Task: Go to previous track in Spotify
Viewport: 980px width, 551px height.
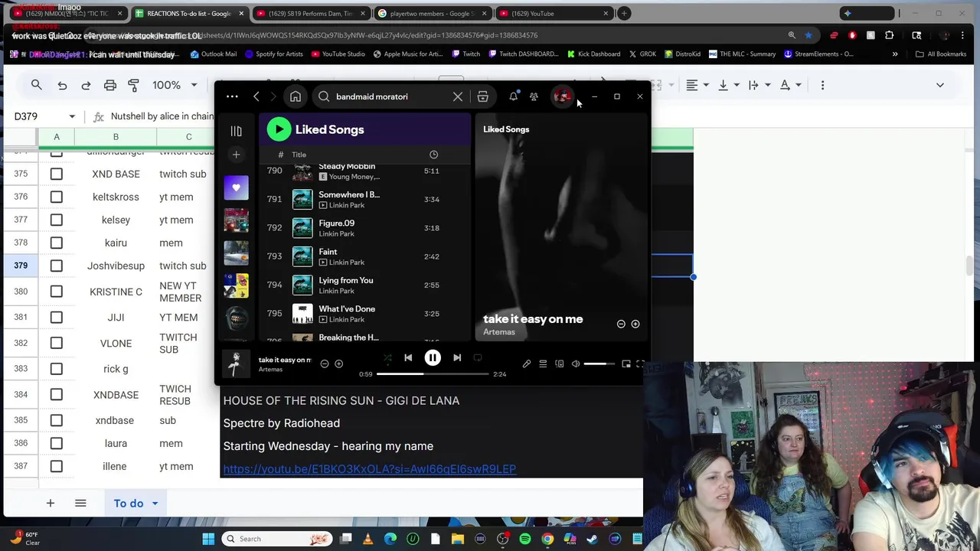Action: 408,357
